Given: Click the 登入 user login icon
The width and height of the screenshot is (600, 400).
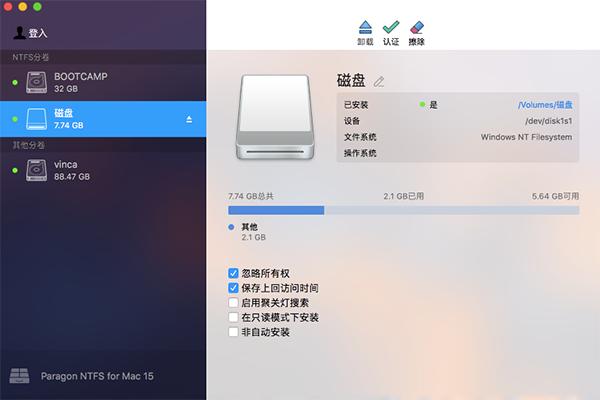Looking at the screenshot, I should (x=19, y=32).
